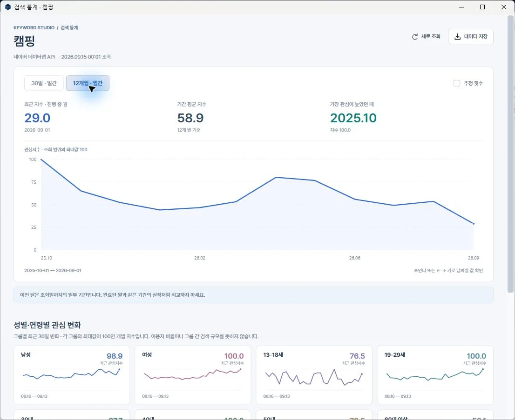Select the 12개월 · 월간 tab
Screen dimensions: 515x420
[88, 83]
